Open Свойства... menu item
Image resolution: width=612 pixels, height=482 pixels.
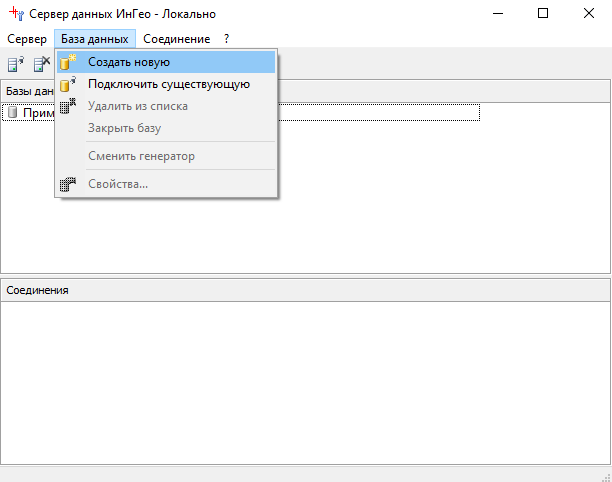pos(166,184)
